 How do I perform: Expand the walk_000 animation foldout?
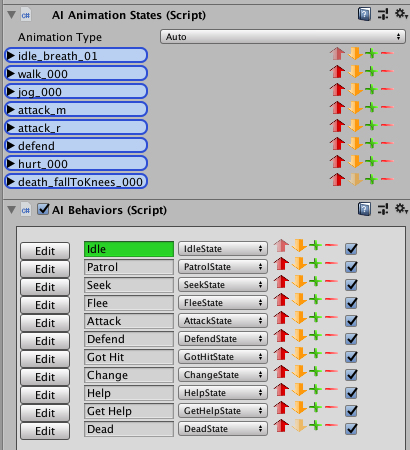(11, 73)
